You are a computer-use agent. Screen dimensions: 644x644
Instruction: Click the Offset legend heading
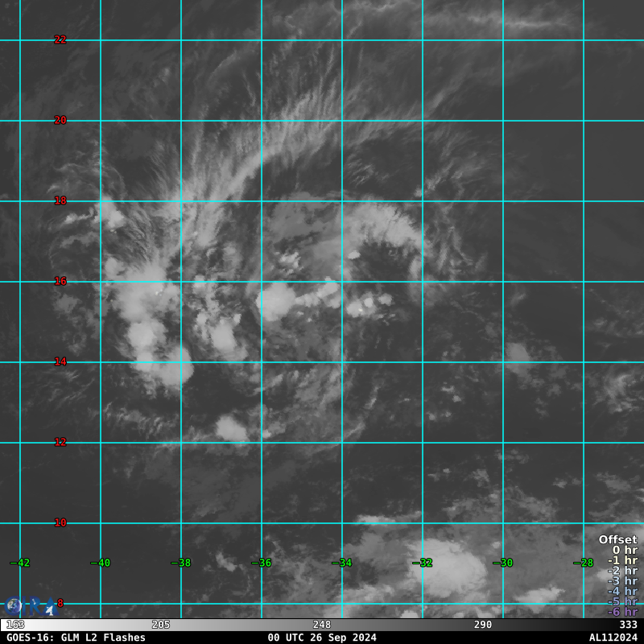(617, 540)
